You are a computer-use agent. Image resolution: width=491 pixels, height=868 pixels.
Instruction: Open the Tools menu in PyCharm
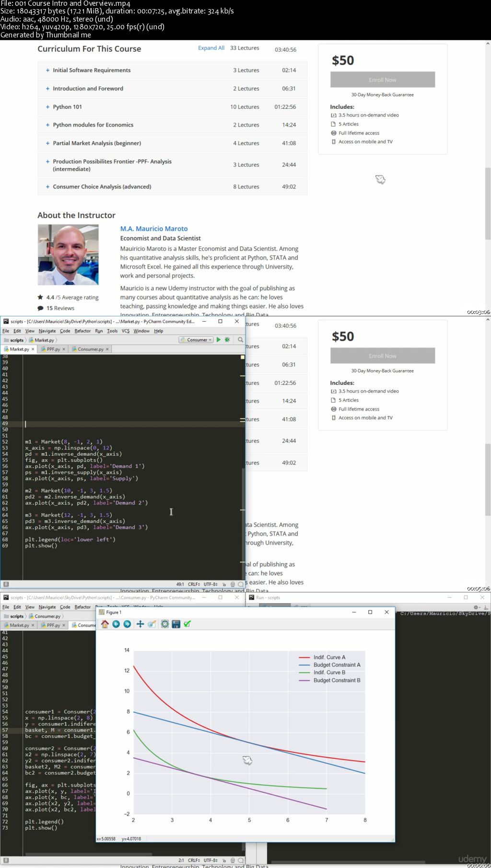click(112, 331)
